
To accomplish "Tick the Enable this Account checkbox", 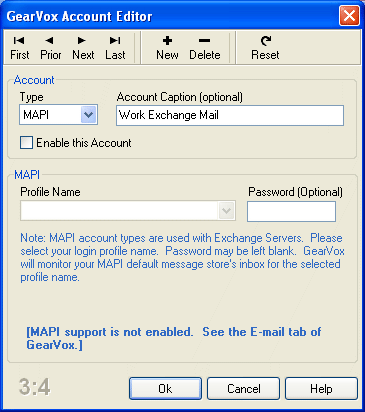I will point(26,143).
